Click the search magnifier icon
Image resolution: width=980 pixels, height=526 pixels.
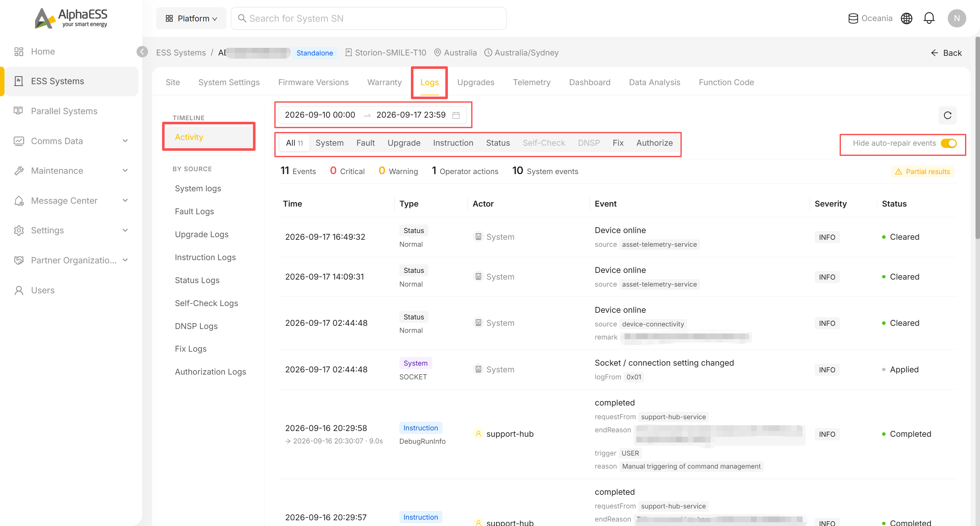(x=241, y=18)
